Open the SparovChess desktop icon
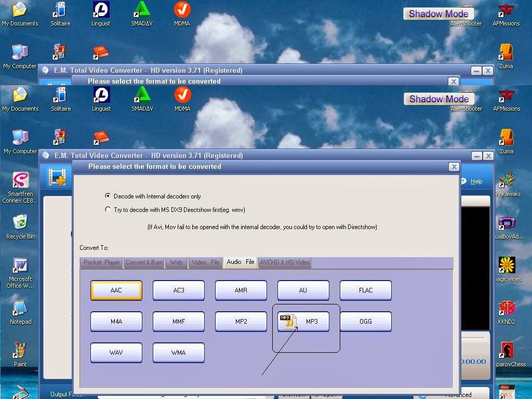This screenshot has height=399, width=532. pos(509,355)
